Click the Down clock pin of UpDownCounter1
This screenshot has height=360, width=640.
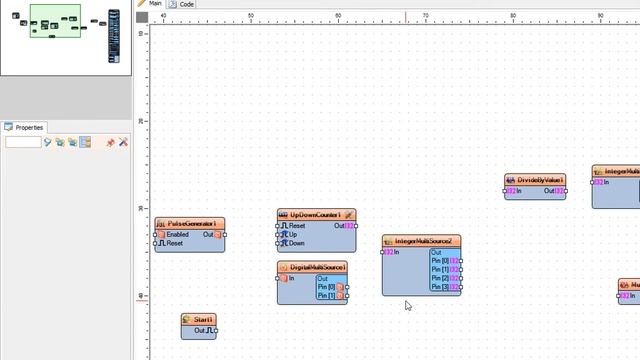pos(278,243)
